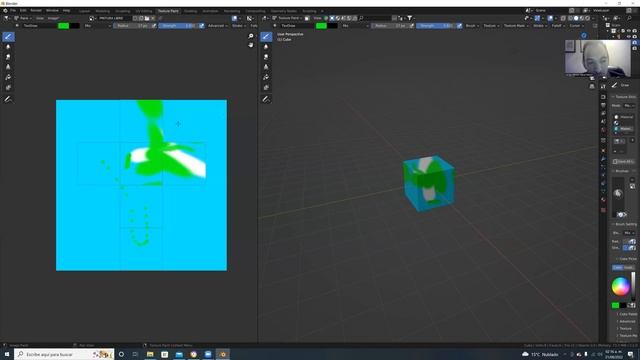Click the green primary color swatch in image editor
This screenshot has width=640, height=360.
click(x=64, y=26)
